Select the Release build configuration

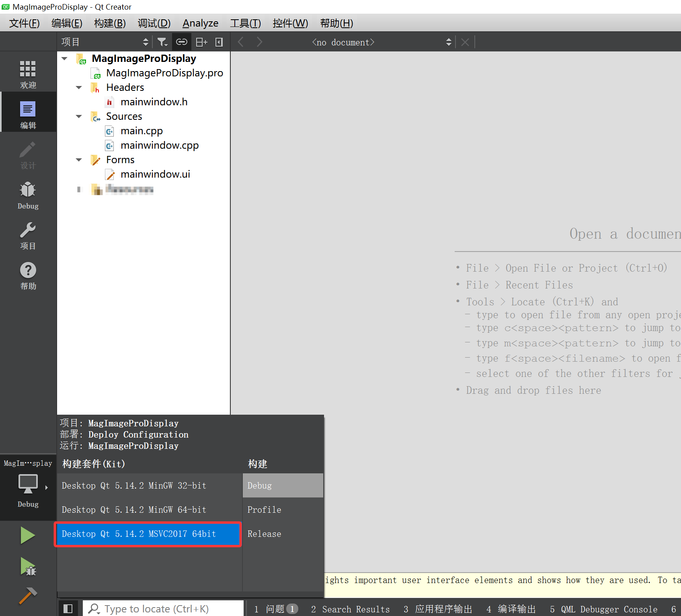[x=283, y=534]
